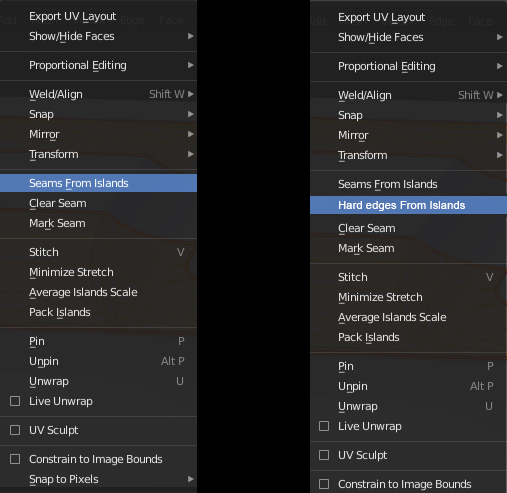Choose Average Islands Scale in left menu
The width and height of the screenshot is (507, 493).
coord(98,292)
